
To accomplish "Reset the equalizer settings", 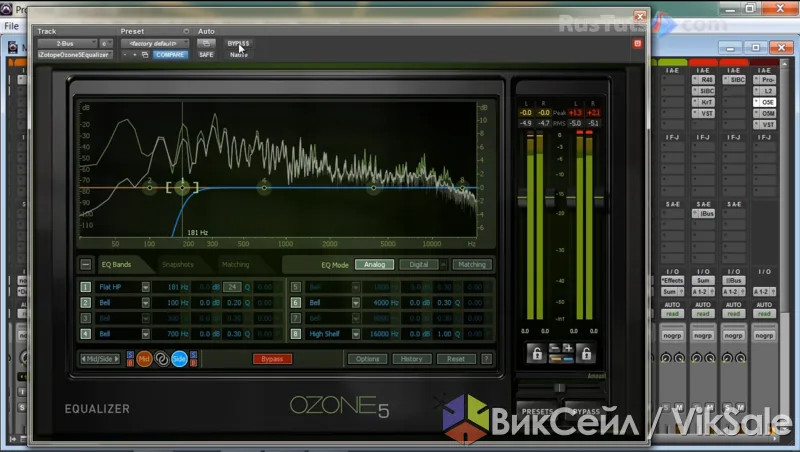I will tap(456, 359).
